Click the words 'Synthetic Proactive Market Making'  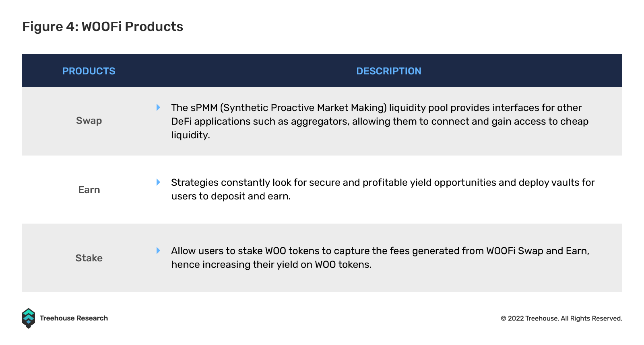(x=303, y=108)
